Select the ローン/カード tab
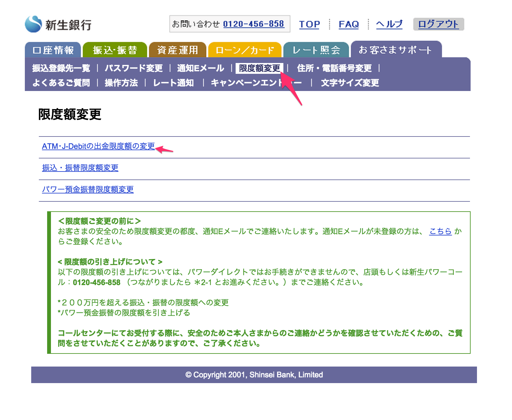The width and height of the screenshot is (512, 420). tap(245, 50)
